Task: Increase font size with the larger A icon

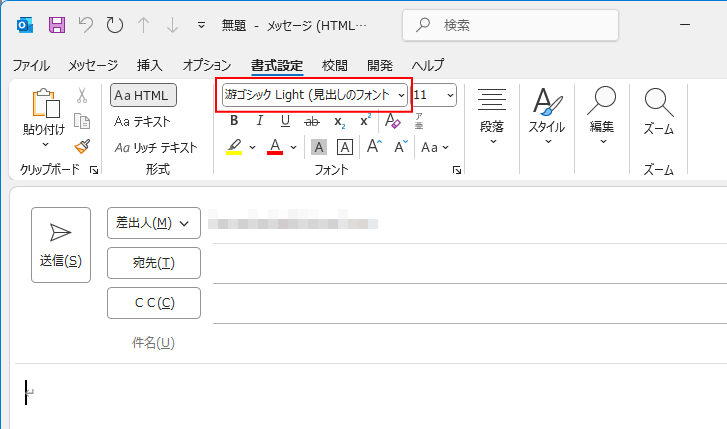Action: point(374,147)
